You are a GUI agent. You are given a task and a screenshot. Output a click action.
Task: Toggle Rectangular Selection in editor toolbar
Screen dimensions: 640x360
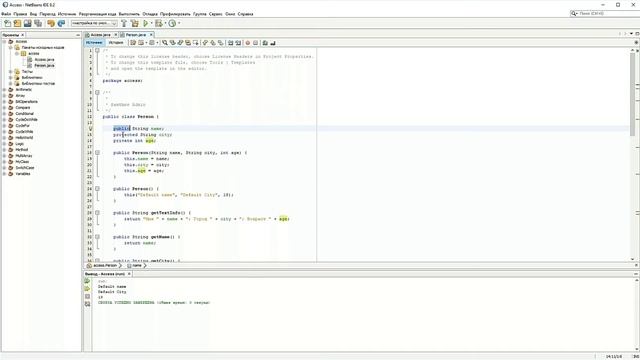[196, 42]
